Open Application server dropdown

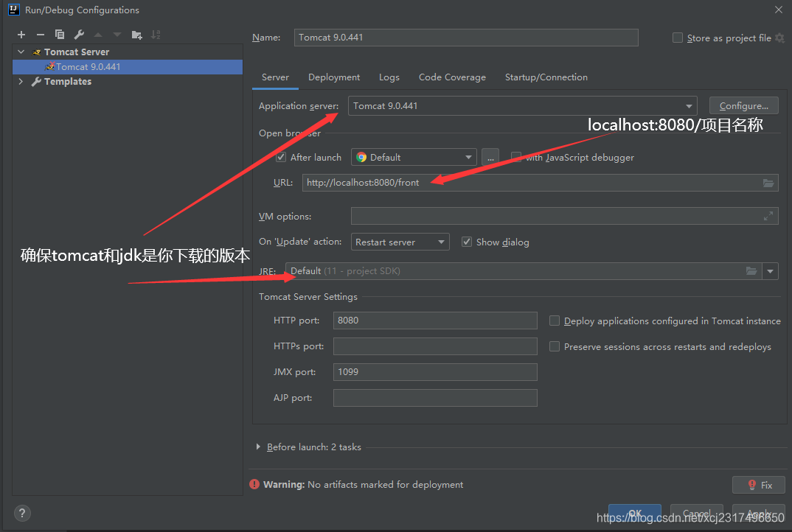pyautogui.click(x=522, y=106)
